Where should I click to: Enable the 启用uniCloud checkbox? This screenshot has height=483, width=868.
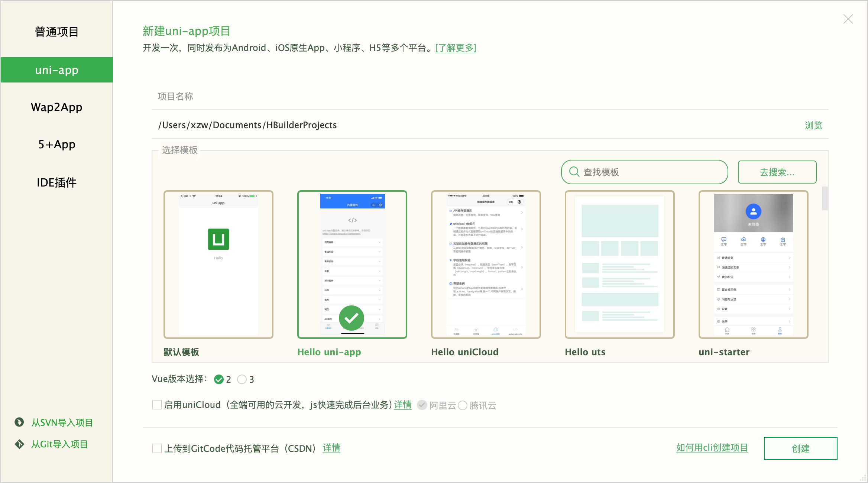click(x=157, y=405)
